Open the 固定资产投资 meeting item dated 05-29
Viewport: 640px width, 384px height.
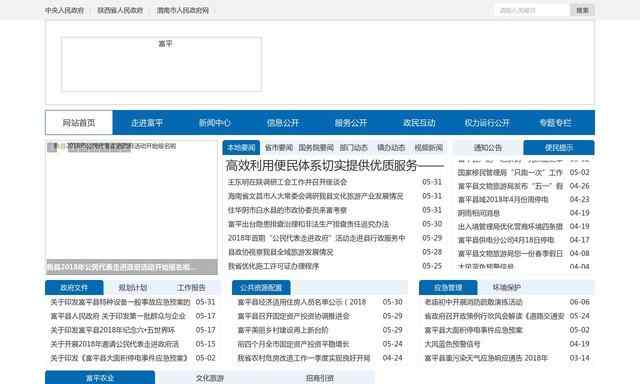point(294,316)
